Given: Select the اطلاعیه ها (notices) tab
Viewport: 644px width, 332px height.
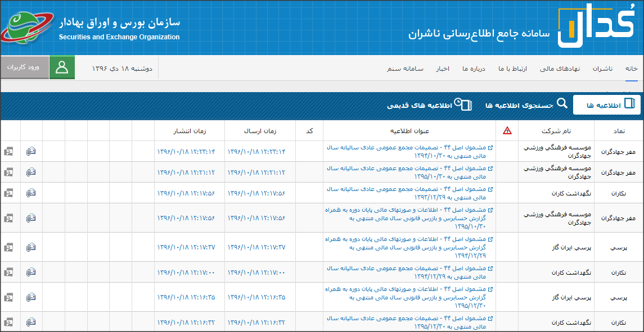Looking at the screenshot, I should point(606,105).
